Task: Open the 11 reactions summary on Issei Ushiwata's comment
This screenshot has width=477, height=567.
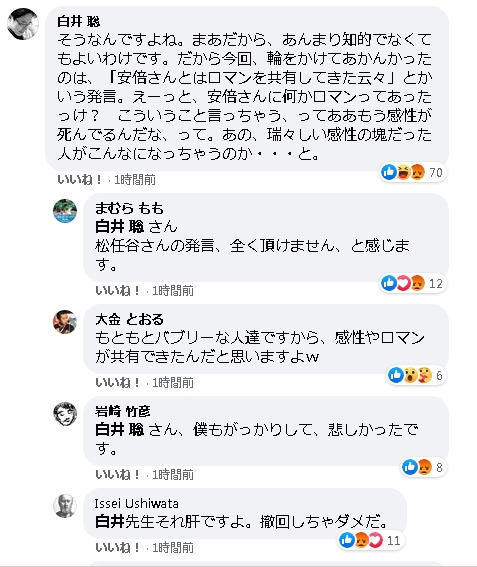Action: pyautogui.click(x=371, y=541)
